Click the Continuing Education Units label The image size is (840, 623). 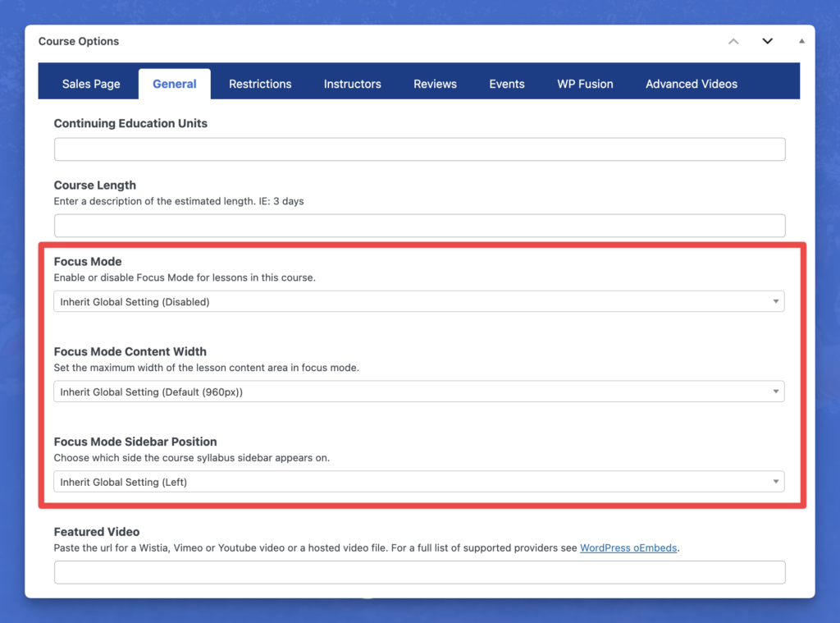(x=130, y=123)
